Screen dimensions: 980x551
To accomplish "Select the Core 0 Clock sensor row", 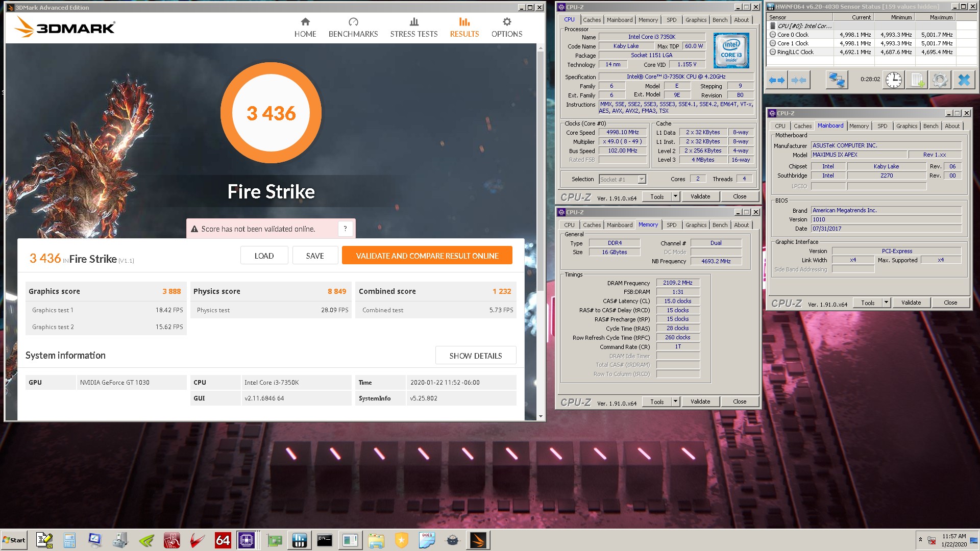I will pyautogui.click(x=862, y=35).
